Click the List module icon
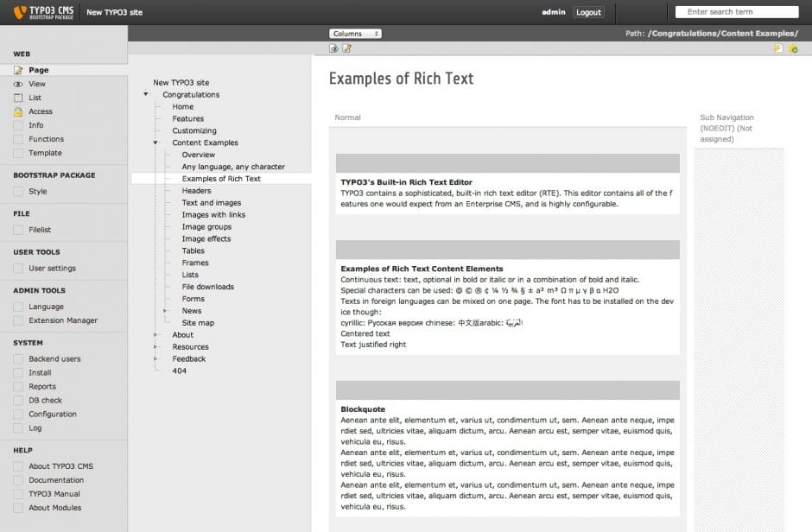The height and width of the screenshot is (532, 812). (x=19, y=98)
